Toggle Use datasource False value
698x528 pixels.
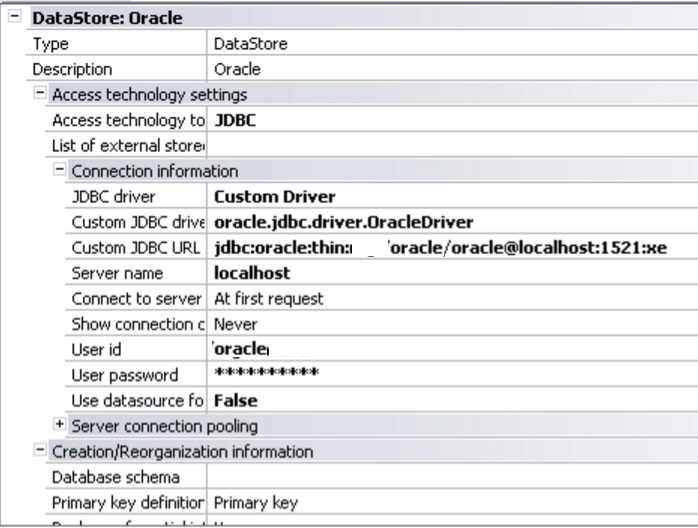(x=235, y=401)
